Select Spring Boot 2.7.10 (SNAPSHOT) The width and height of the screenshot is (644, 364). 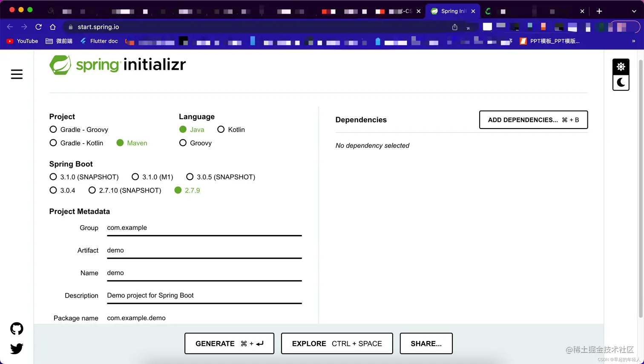click(x=125, y=190)
